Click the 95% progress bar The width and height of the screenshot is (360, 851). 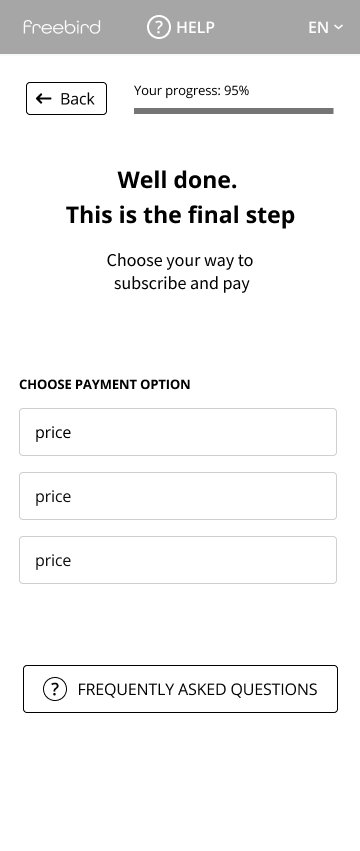pyautogui.click(x=233, y=111)
